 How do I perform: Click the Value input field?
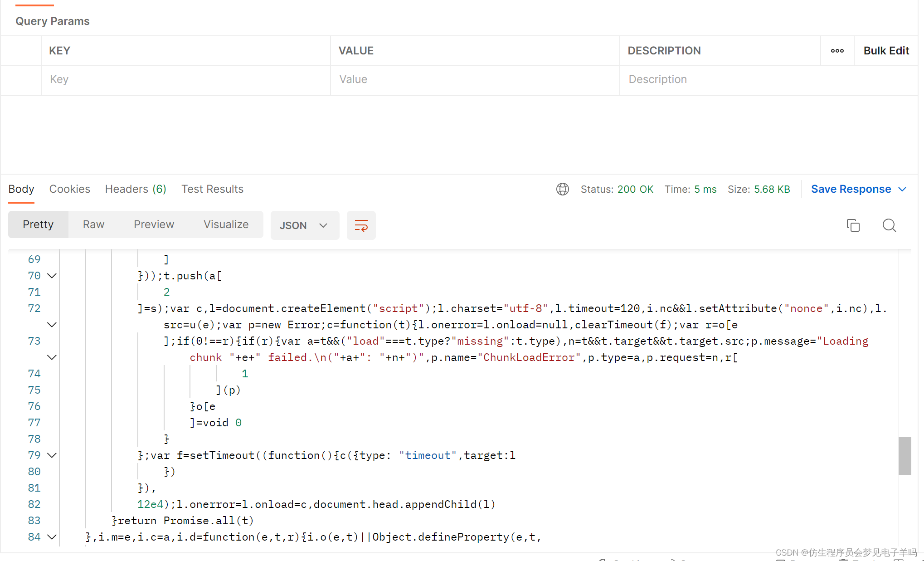(475, 80)
